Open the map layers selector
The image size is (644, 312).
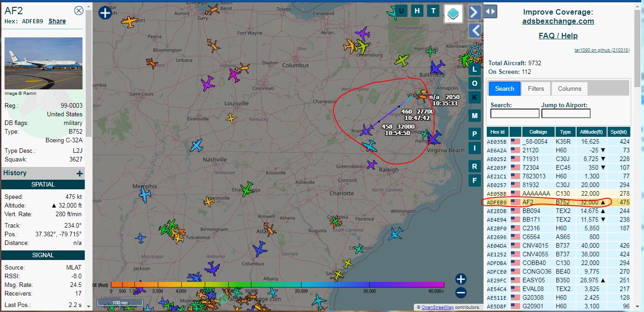[x=453, y=14]
